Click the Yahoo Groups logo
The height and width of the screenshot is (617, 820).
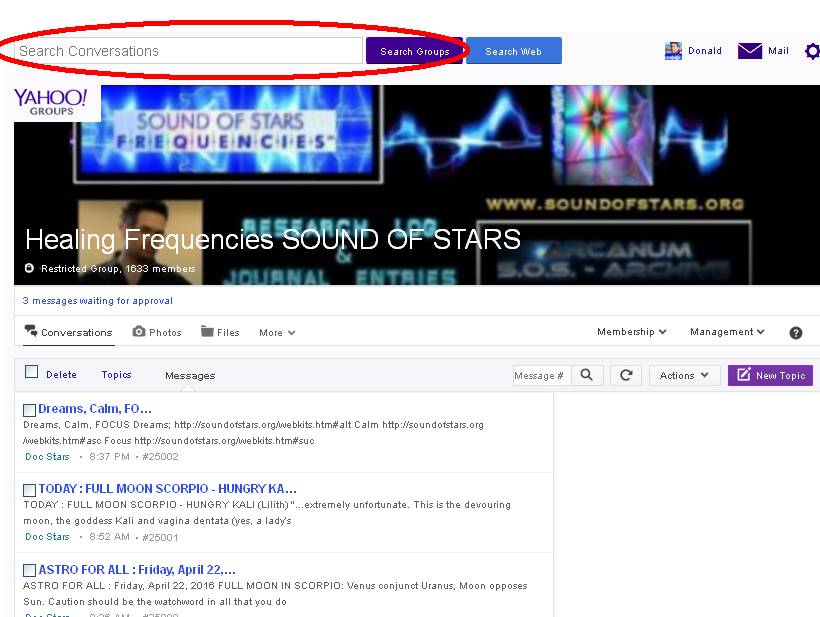point(51,101)
